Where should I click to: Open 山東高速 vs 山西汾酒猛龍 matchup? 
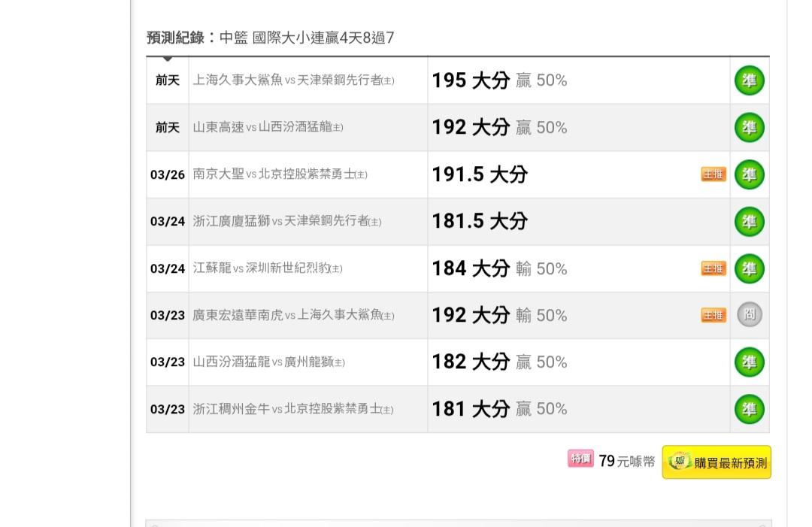pos(268,128)
